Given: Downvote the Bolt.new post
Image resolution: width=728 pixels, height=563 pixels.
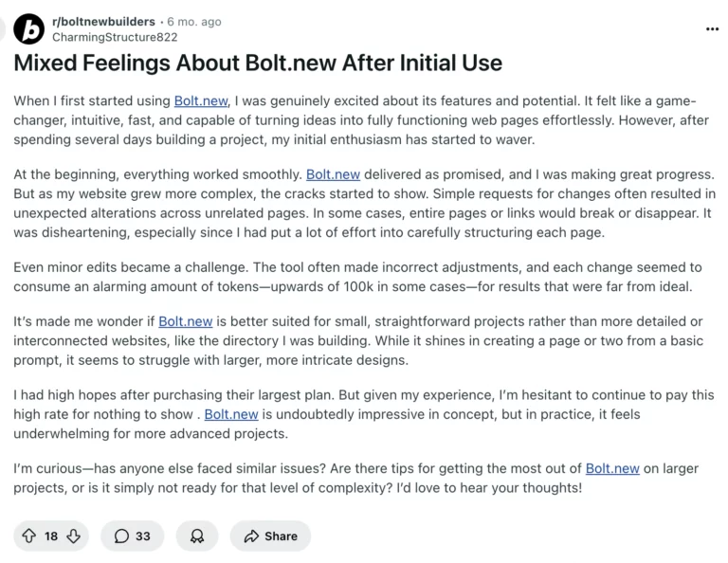Looking at the screenshot, I should pyautogui.click(x=73, y=536).
